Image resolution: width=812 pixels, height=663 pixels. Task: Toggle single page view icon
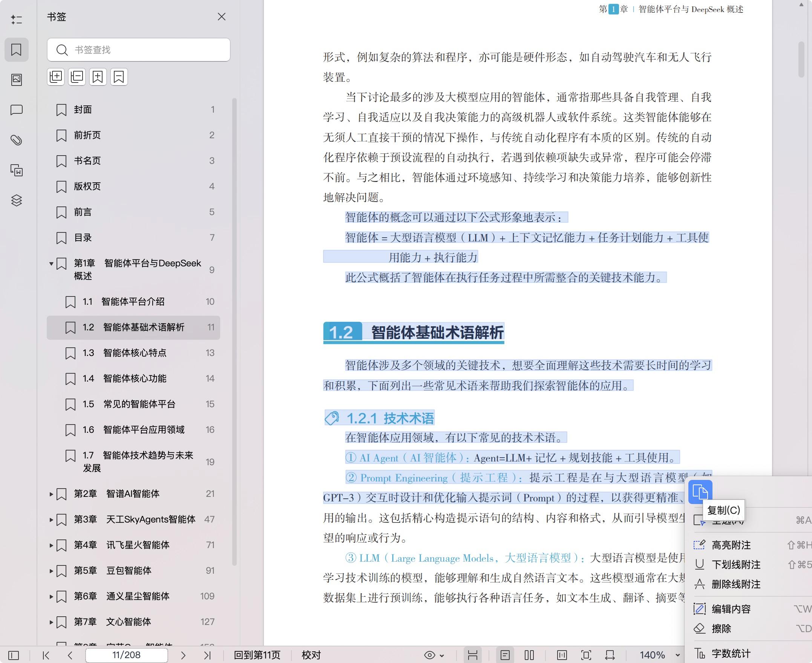pyautogui.click(x=505, y=655)
